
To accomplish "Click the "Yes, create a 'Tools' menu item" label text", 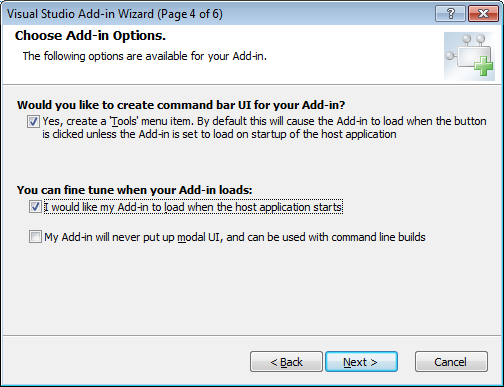I will pos(118,121).
